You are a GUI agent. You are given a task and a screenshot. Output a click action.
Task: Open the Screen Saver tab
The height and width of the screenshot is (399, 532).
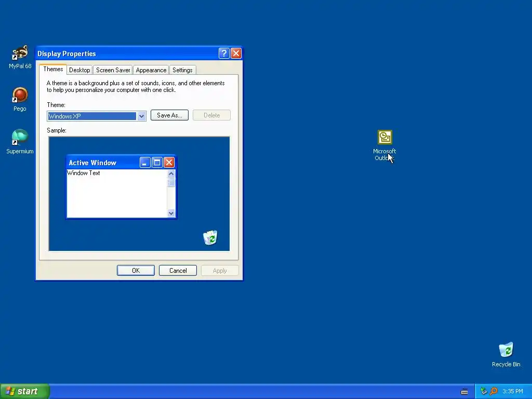(113, 70)
